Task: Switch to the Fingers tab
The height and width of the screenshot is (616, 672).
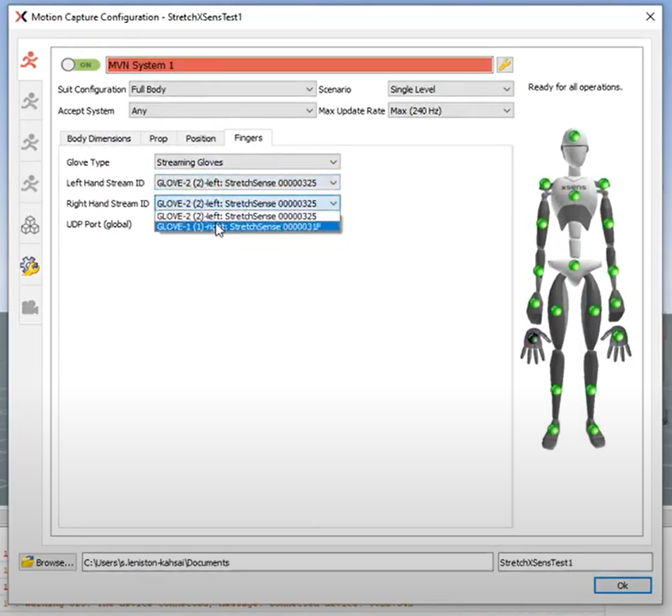Action: 248,138
